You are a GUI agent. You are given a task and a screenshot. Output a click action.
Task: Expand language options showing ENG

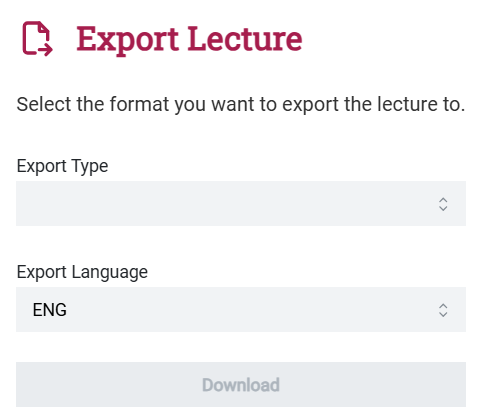click(241, 310)
